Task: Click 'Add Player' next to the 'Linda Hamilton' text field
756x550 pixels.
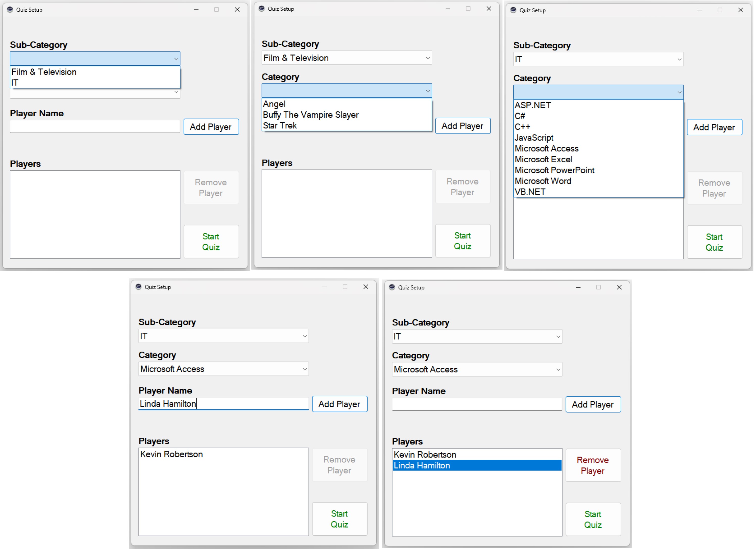Action: [x=339, y=404]
